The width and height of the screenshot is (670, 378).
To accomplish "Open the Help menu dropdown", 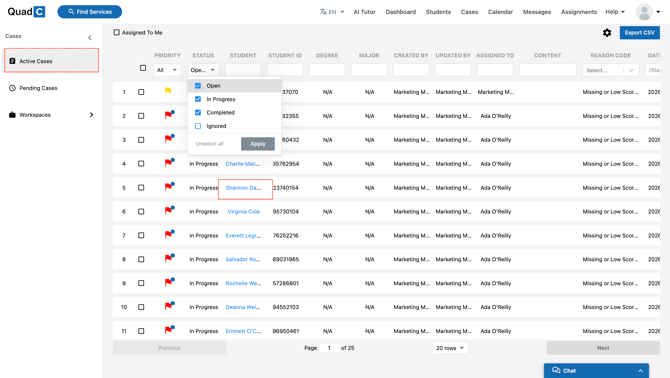I will pyautogui.click(x=615, y=12).
